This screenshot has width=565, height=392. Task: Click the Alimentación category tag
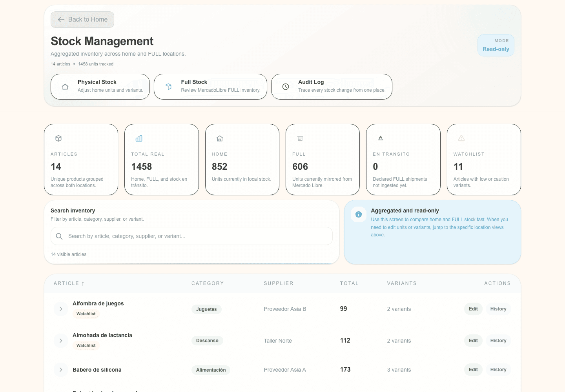click(211, 370)
